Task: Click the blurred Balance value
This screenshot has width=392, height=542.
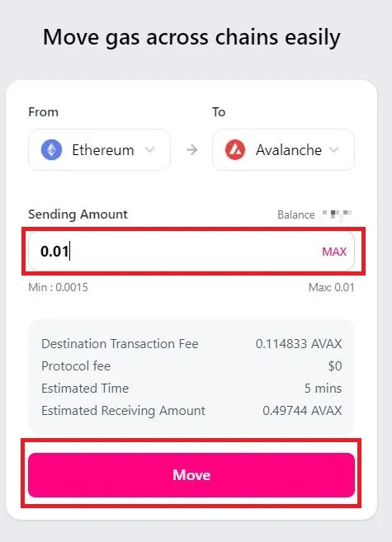Action: 337,214
